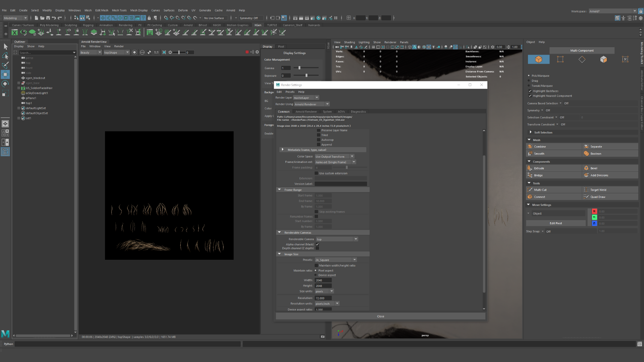Image resolution: width=644 pixels, height=362 pixels.
Task: Open the Generate menu
Action: tap(205, 10)
